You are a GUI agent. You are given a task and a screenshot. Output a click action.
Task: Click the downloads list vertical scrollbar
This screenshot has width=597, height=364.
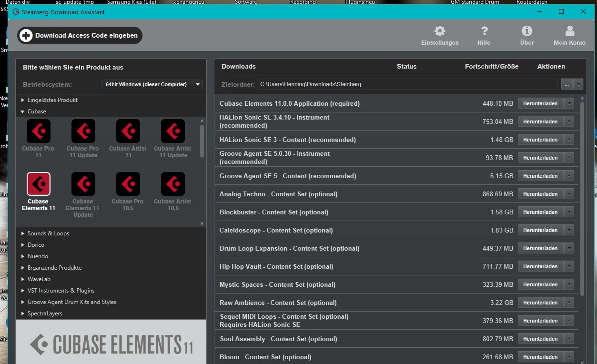tap(582, 198)
